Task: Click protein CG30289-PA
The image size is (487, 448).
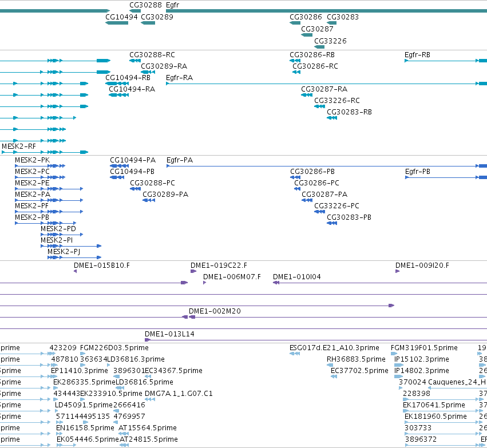Action: pyautogui.click(x=165, y=195)
